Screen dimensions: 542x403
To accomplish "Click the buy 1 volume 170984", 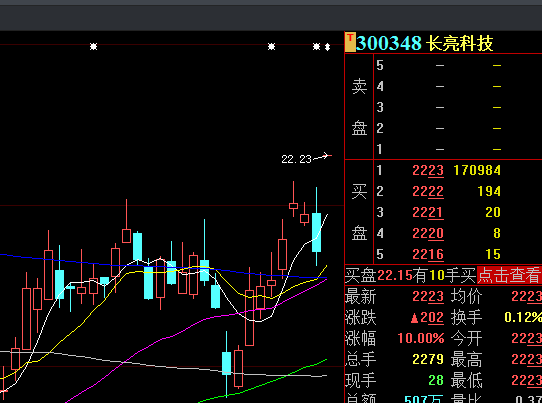I will pos(477,170).
